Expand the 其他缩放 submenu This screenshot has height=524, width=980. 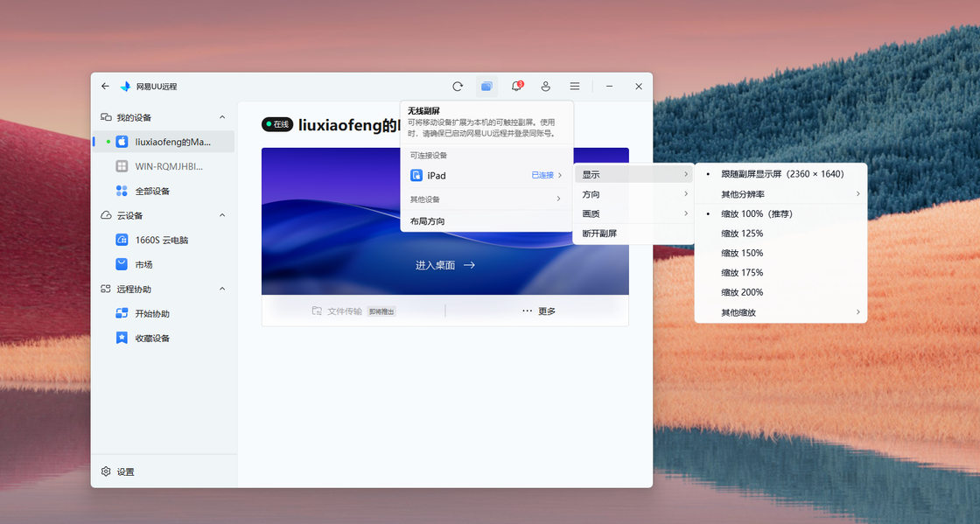780,312
